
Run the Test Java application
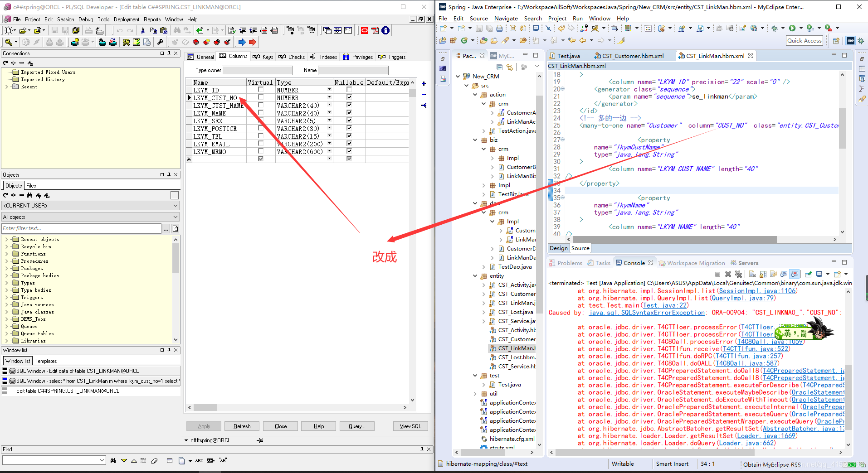tap(793, 28)
